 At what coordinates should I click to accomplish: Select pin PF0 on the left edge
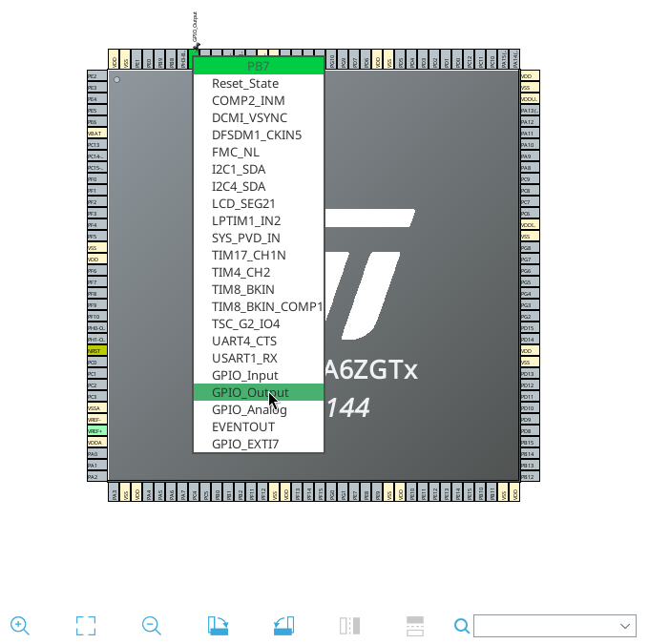(x=96, y=179)
